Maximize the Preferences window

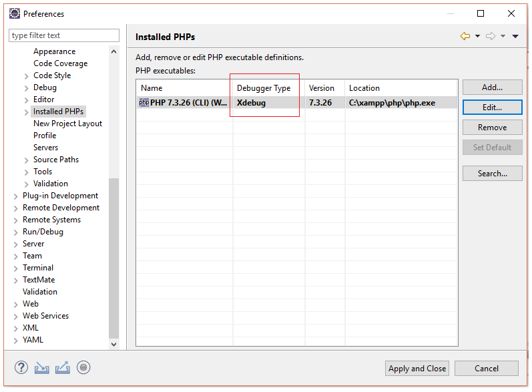coord(481,13)
